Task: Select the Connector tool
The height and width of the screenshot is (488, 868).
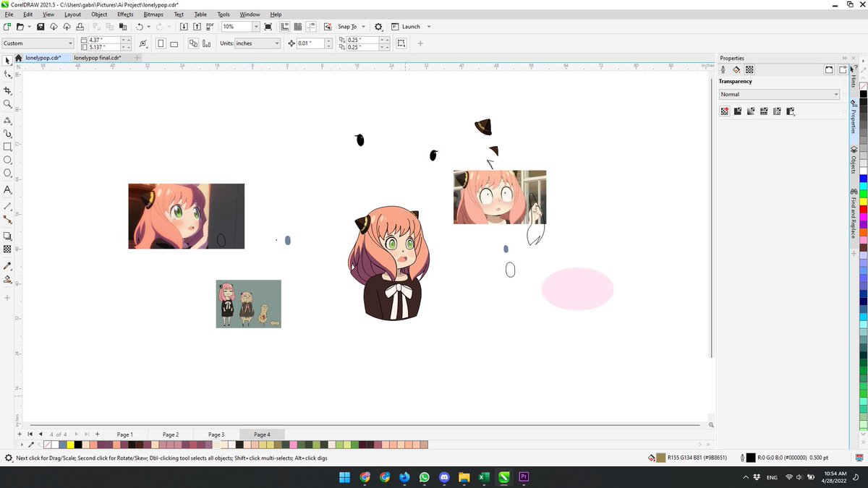Action: (x=7, y=219)
